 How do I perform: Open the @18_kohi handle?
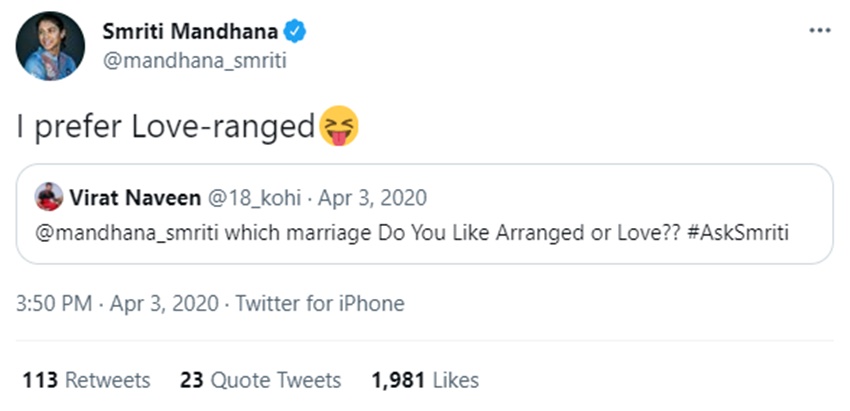tap(249, 197)
